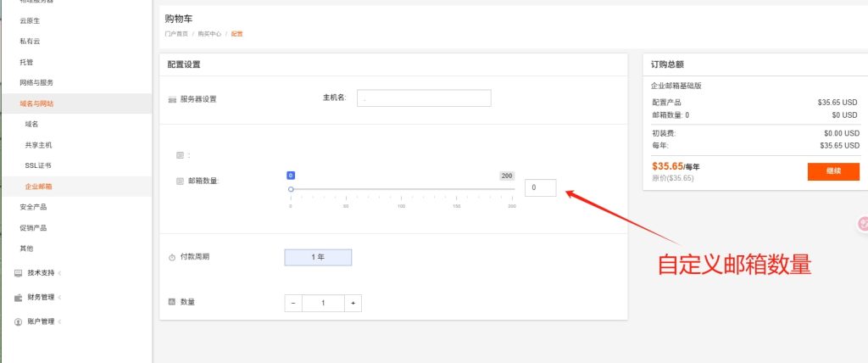Go to 门户首页 breadcrumb link
This screenshot has width=868, height=363.
coord(176,34)
